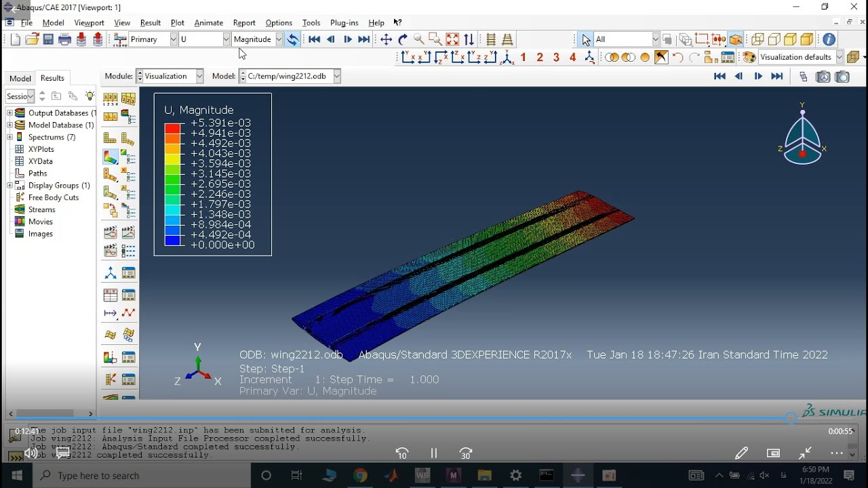Select the Free Body Cuts tree item
Viewport: 868px width, 488px height.
click(x=54, y=198)
